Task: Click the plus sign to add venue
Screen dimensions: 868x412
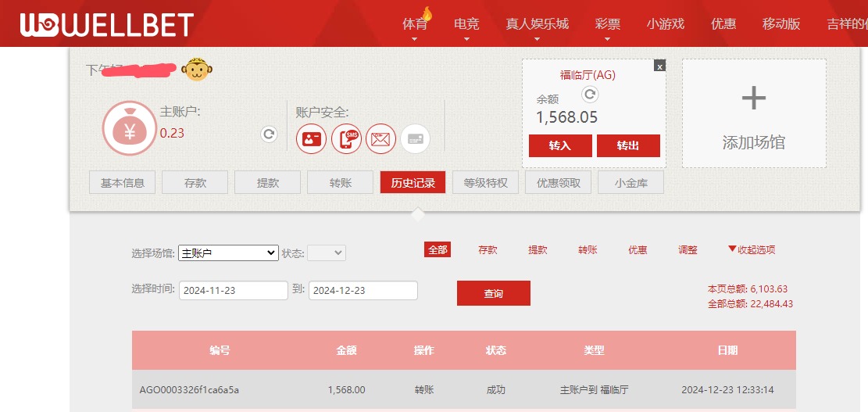Action: point(753,99)
